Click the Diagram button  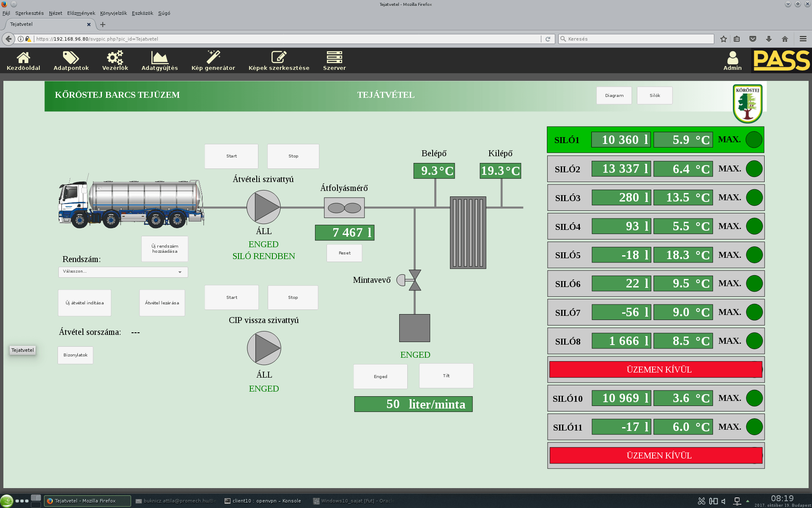(x=614, y=96)
